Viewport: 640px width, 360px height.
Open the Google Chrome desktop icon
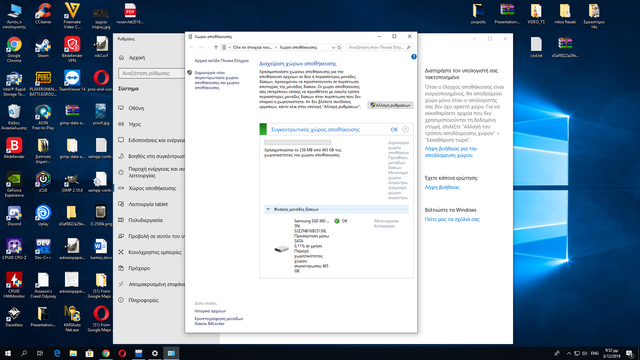tap(14, 49)
